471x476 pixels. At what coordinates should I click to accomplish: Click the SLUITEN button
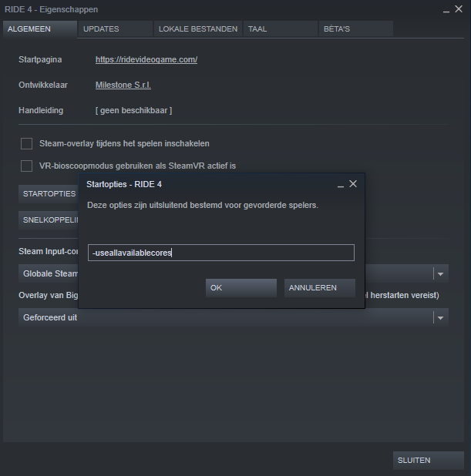(429, 461)
